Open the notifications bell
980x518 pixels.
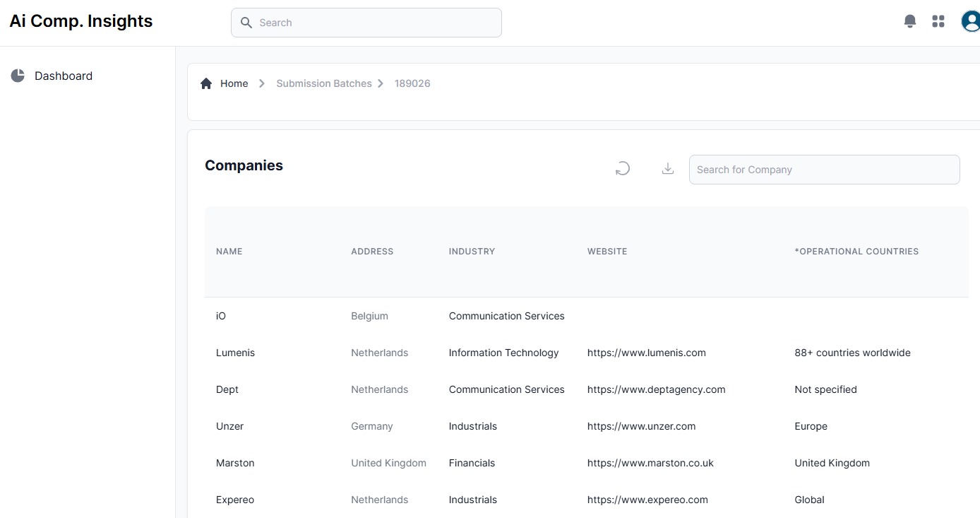point(910,22)
